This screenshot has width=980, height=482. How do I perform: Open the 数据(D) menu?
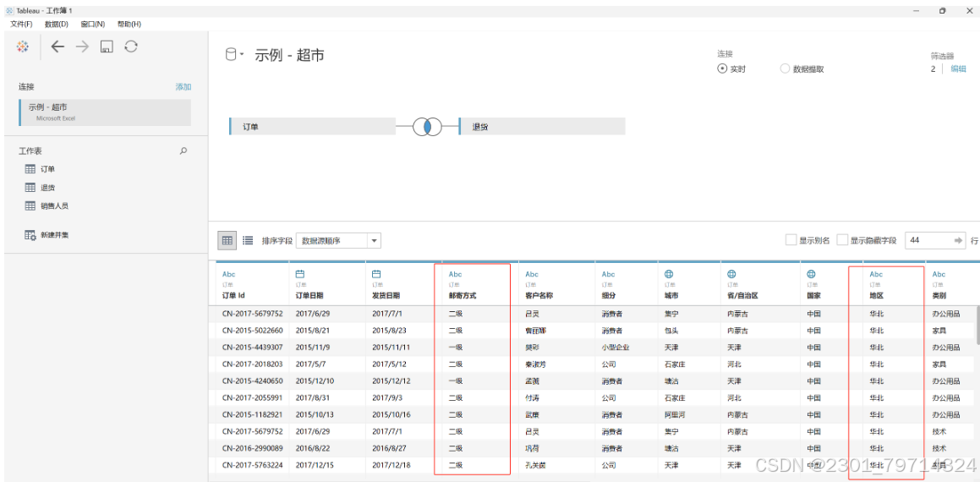pos(57,24)
